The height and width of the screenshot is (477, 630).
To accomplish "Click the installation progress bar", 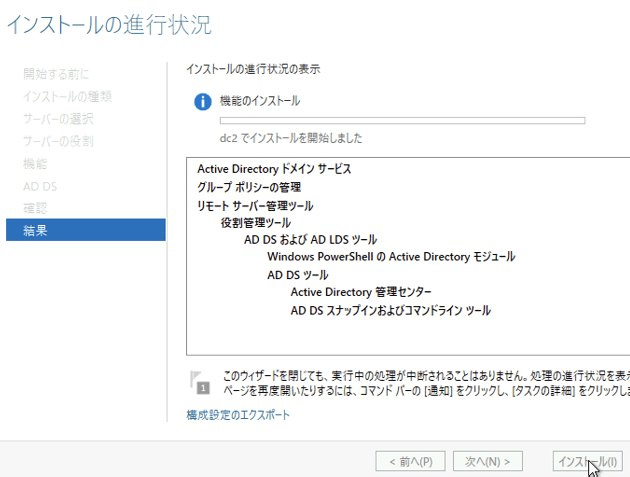I will point(402,120).
